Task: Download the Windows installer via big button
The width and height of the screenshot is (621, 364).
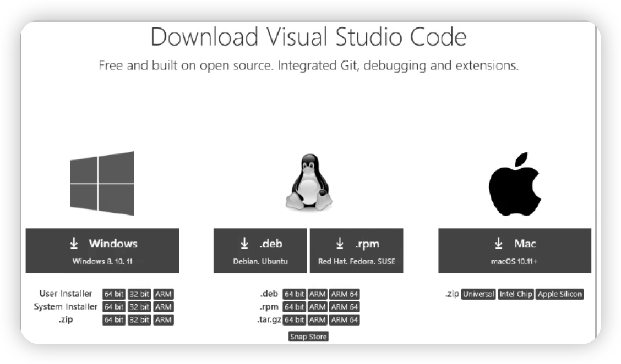Action: click(x=102, y=250)
